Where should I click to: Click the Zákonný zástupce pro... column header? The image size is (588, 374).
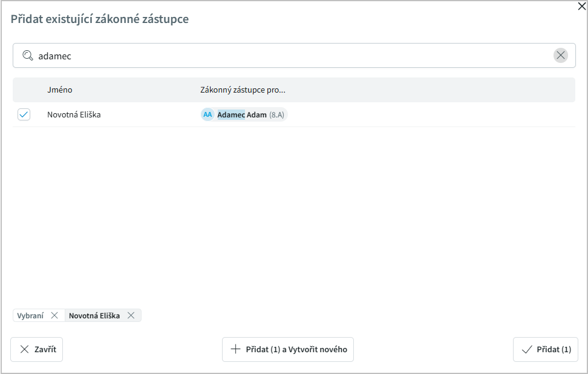(x=243, y=90)
